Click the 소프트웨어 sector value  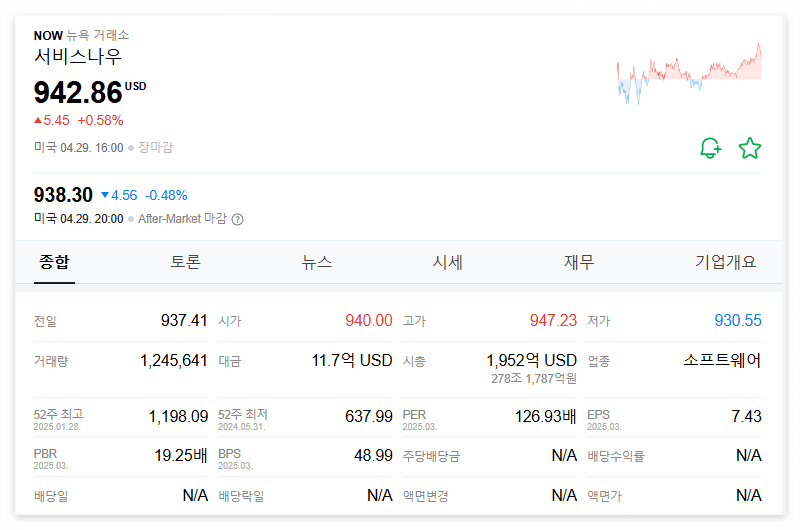(722, 360)
